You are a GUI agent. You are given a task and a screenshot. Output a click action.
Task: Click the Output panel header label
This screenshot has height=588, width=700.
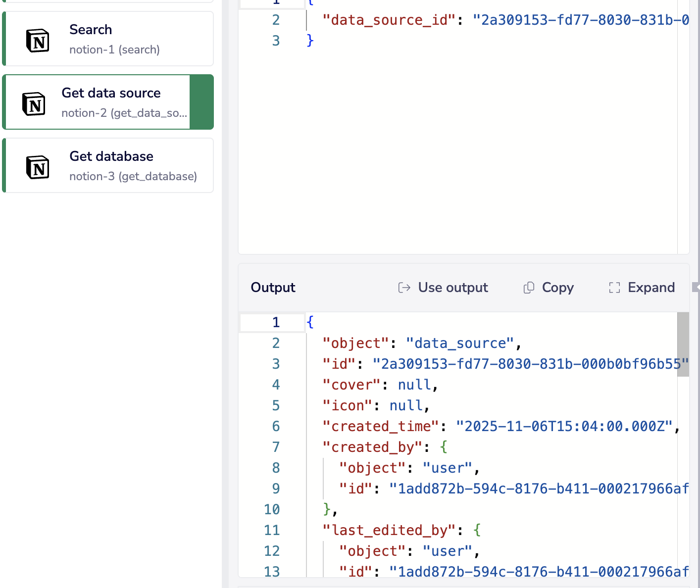273,288
